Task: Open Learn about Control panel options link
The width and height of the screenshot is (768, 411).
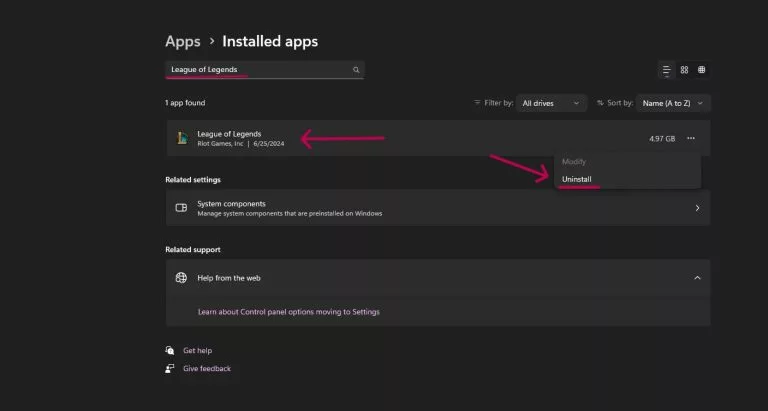Action: coord(288,312)
